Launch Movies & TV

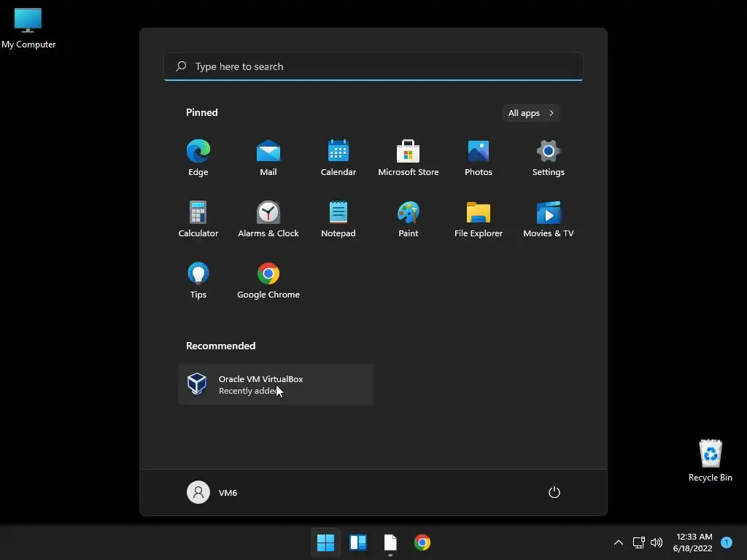coord(549,219)
